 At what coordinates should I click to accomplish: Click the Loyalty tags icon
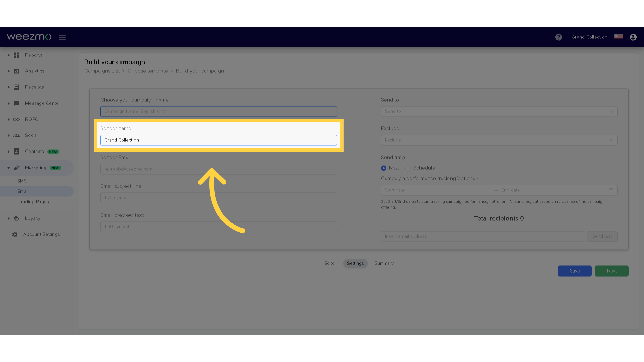[16, 218]
